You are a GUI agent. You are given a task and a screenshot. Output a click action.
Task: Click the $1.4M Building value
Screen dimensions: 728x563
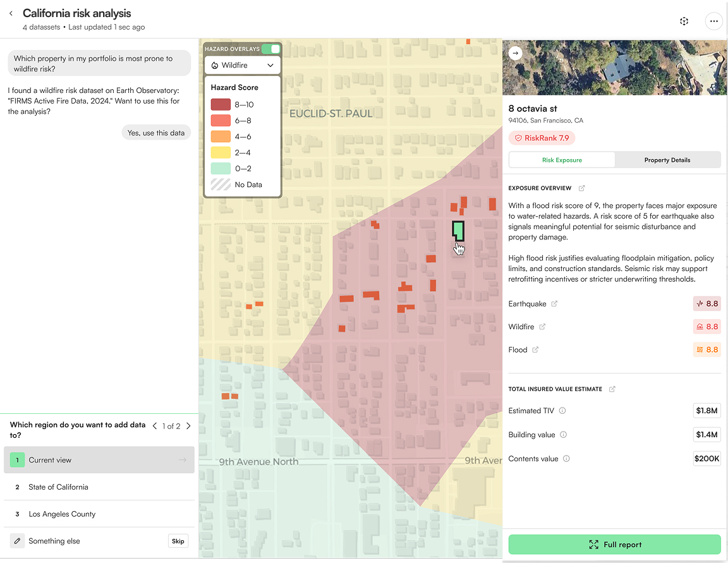[x=707, y=435]
